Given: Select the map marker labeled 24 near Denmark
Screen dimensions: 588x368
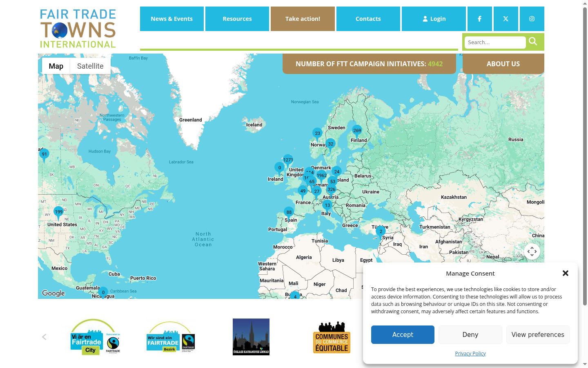Looking at the screenshot, I should click(336, 173).
